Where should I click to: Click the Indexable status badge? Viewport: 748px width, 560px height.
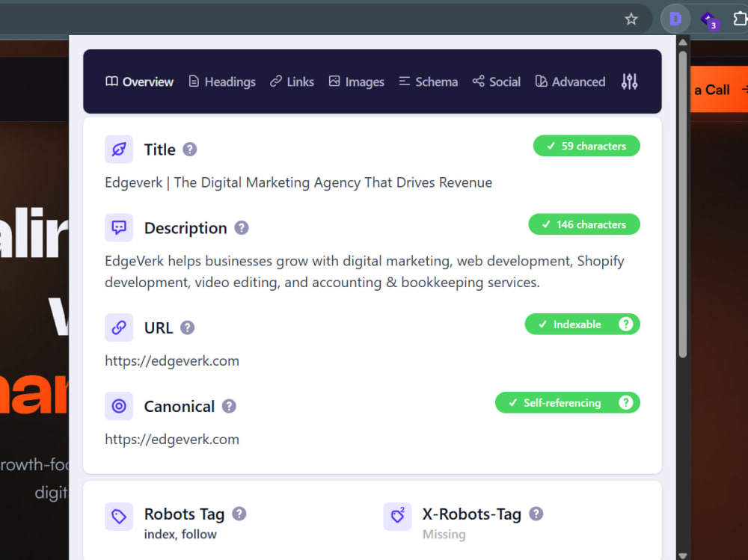(x=582, y=324)
